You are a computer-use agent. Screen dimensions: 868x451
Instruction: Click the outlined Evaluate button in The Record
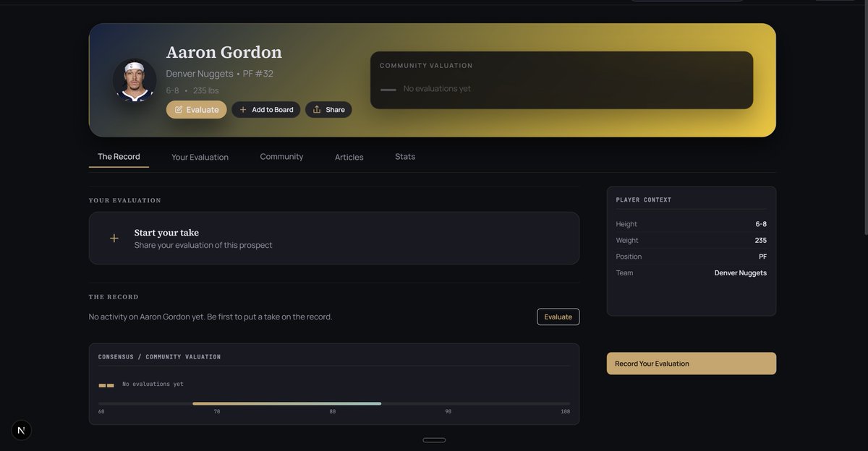[x=558, y=317]
